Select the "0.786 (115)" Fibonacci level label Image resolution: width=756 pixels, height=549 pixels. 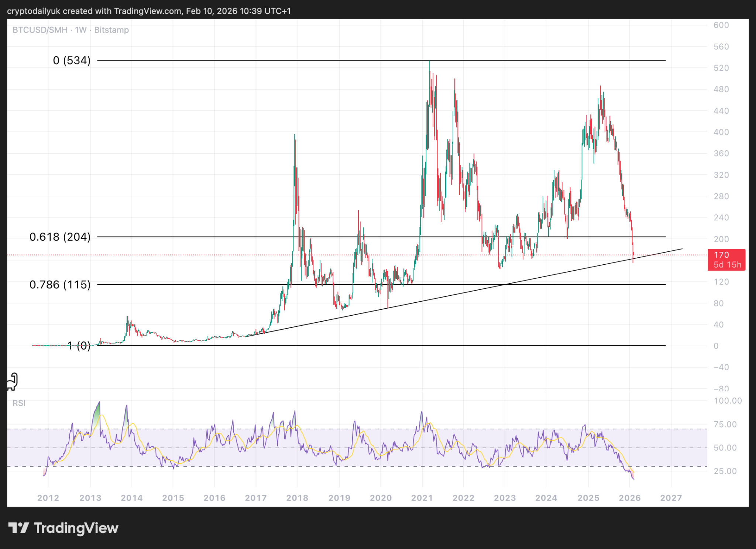[60, 285]
